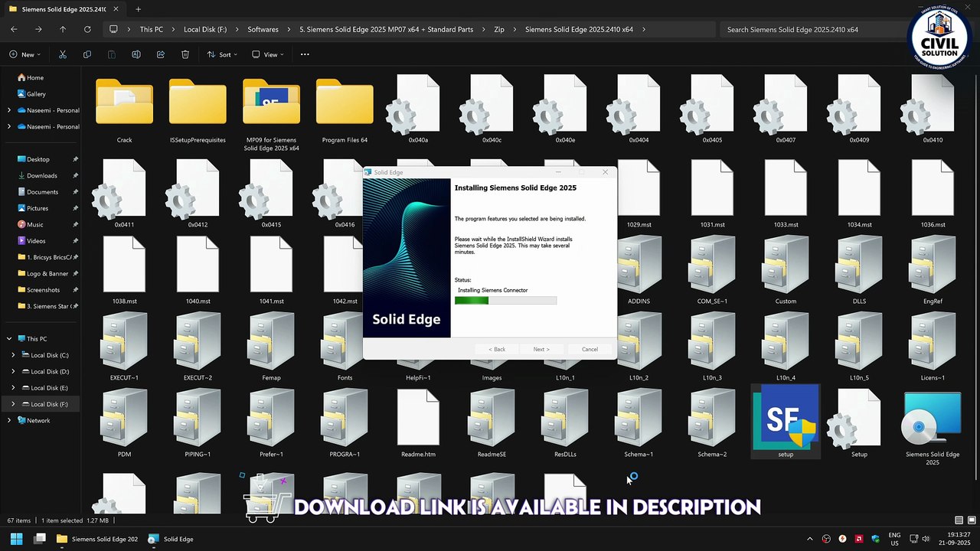Image resolution: width=980 pixels, height=551 pixels.
Task: Click the Rename icon in Explorer toolbar
Action: (x=136, y=54)
